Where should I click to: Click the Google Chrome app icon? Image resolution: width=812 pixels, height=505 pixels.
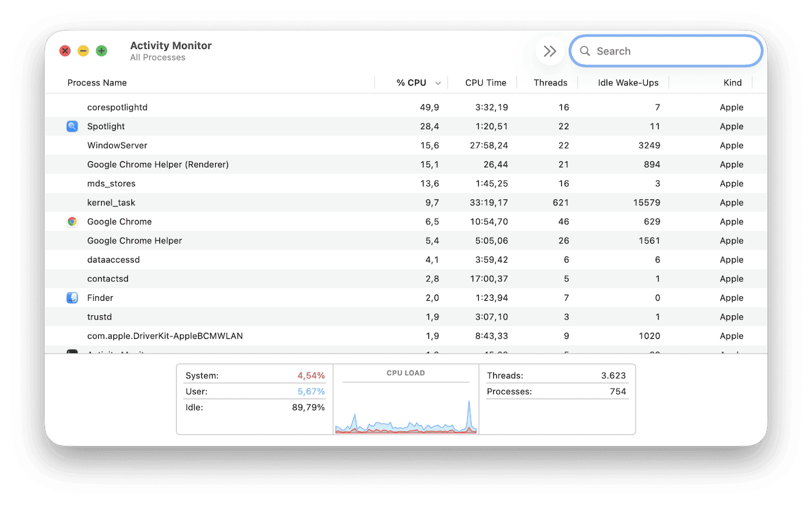[x=72, y=221]
